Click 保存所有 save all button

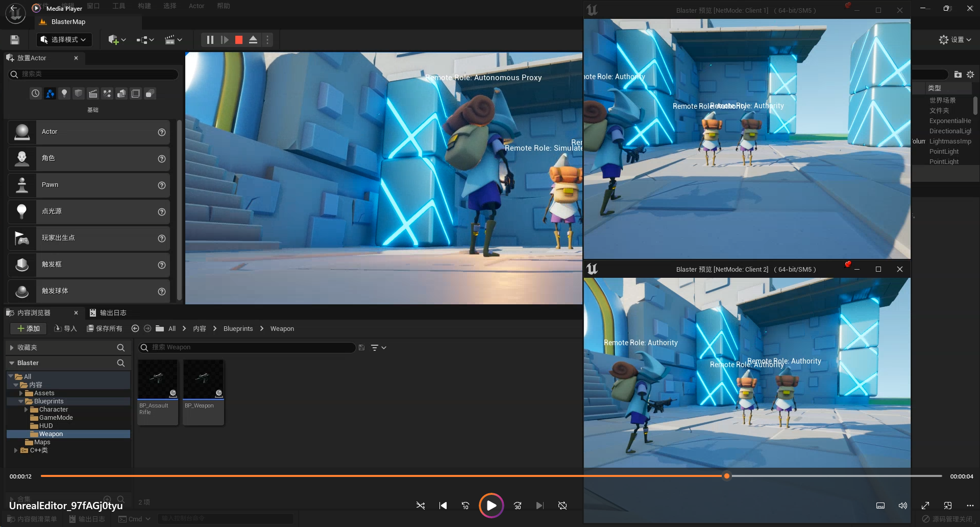tap(105, 329)
